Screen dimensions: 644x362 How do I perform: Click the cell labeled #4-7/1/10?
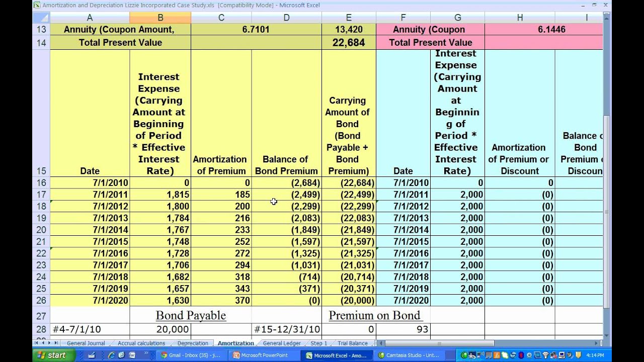tap(90, 329)
